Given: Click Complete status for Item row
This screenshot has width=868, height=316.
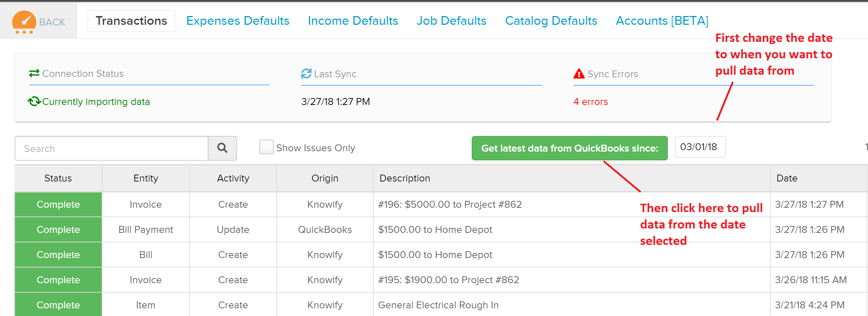Looking at the screenshot, I should pyautogui.click(x=58, y=305).
